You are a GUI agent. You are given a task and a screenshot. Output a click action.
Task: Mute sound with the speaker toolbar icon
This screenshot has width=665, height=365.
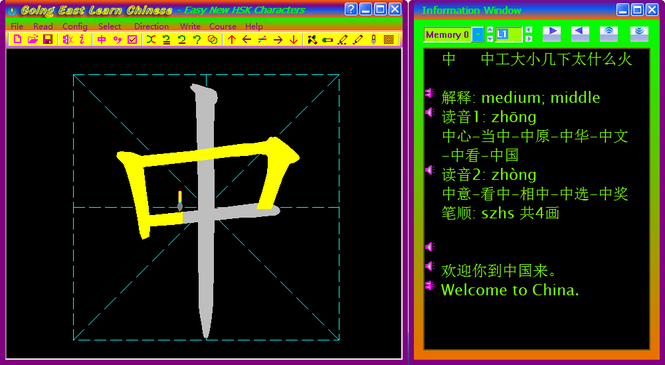coord(67,39)
